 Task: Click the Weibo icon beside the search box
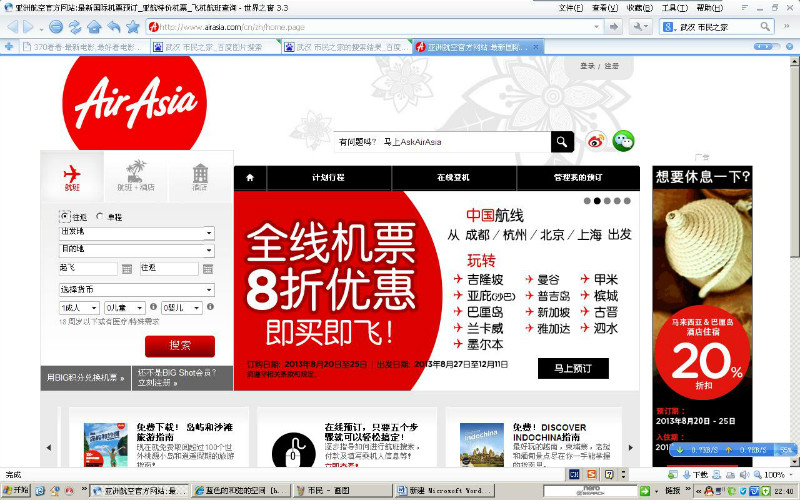[x=596, y=142]
